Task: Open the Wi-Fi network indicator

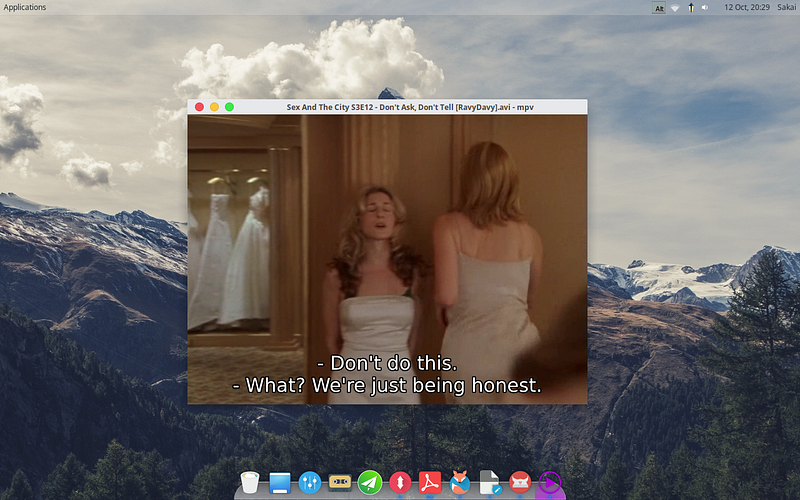Action: tap(674, 8)
